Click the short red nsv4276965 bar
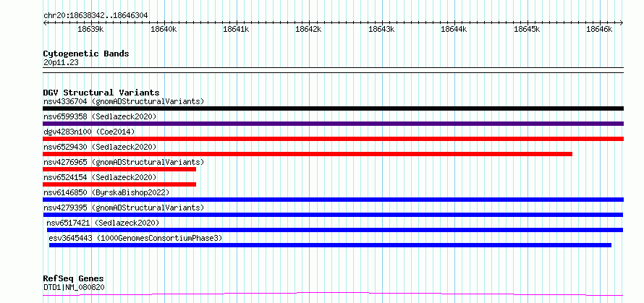The image size is (644, 303). pos(119,169)
